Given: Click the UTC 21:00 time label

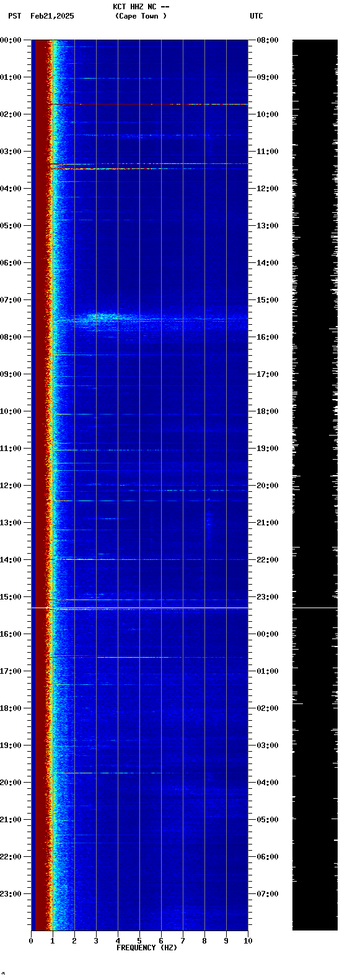Looking at the screenshot, I should (x=267, y=523).
